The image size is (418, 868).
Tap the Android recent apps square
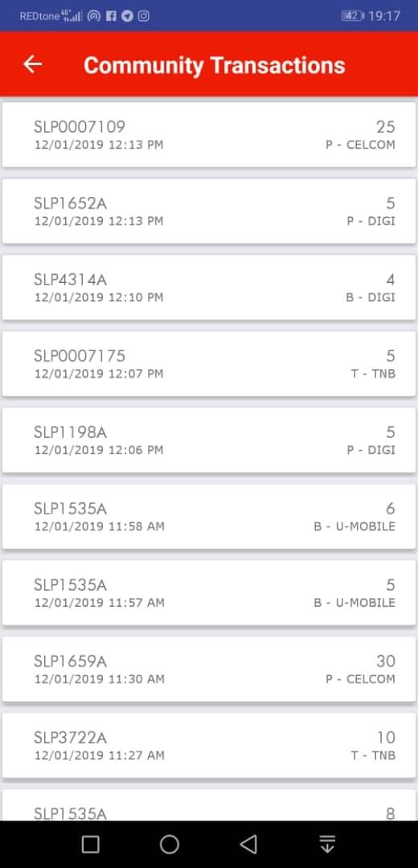[90, 844]
